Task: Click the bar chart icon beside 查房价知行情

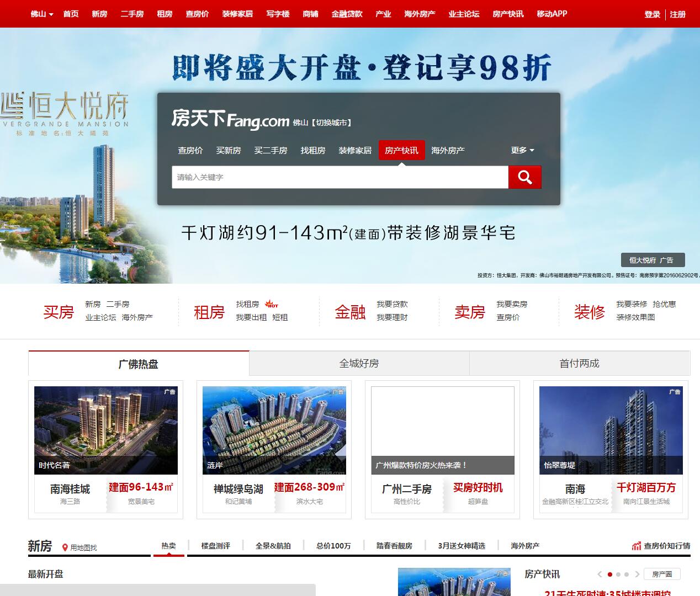Action: 637,546
